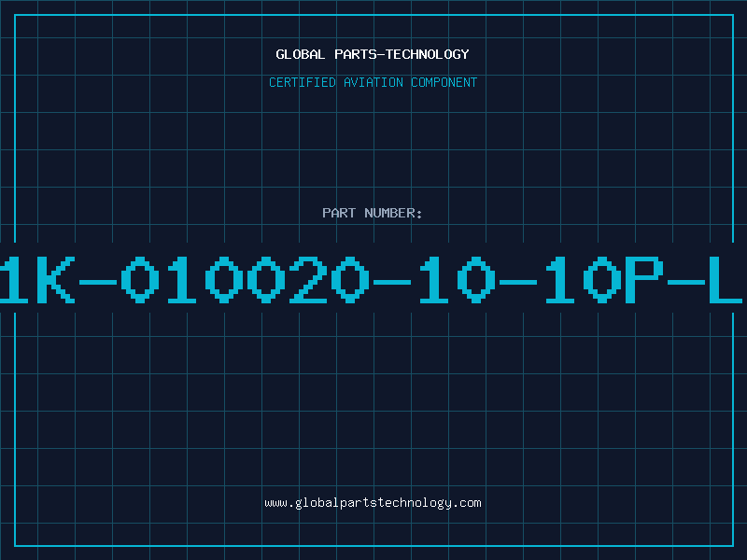Viewport: 747px width, 560px height.
Task: Click the large part number 1K-010020-10-10P-L
Action: coord(371,280)
